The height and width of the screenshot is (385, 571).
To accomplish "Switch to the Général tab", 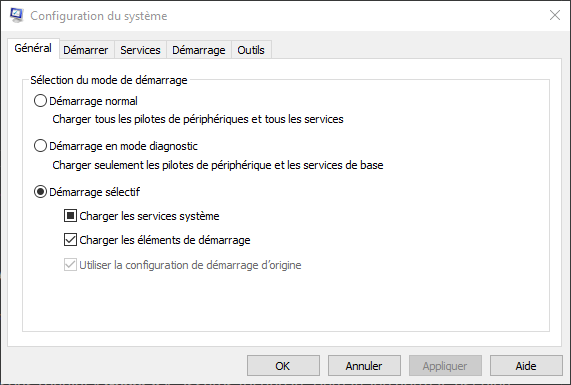I will [33, 48].
